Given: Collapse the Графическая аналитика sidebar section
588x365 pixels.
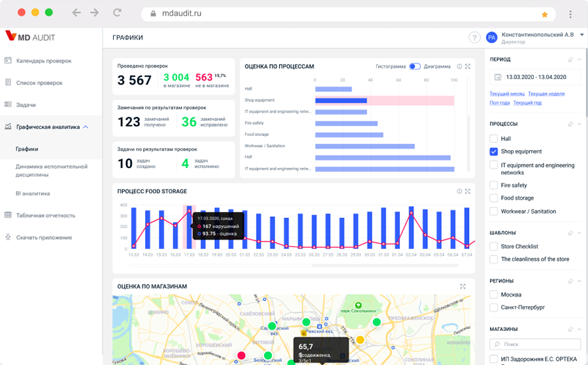Looking at the screenshot, I should 86,127.
